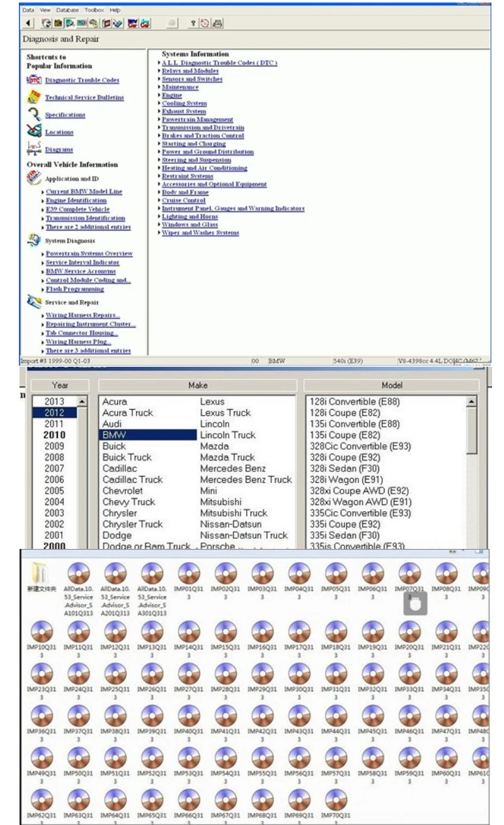Viewport: 504px width, 825px height.
Task: Click the Model list scrollbar thumb
Action: 472,430
